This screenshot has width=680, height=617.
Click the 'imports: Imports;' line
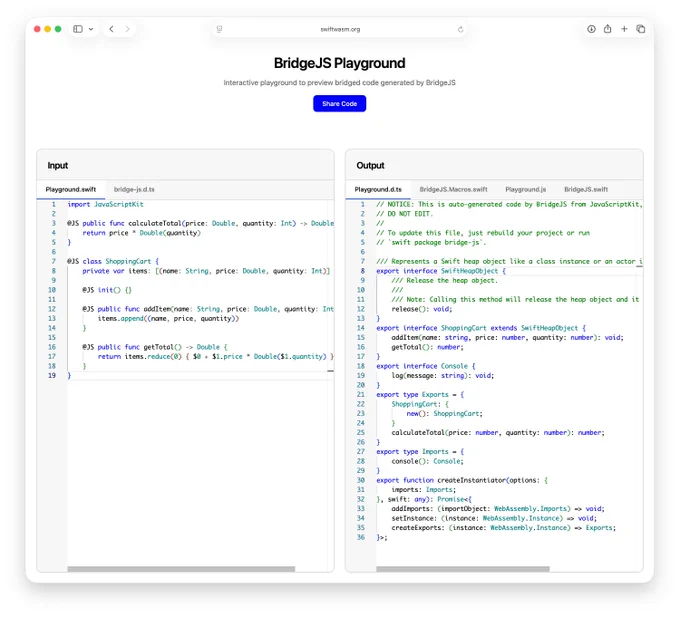[x=423, y=490]
